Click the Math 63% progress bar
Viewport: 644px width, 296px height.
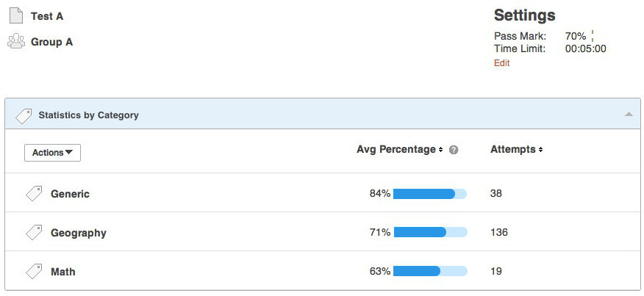[x=429, y=272]
